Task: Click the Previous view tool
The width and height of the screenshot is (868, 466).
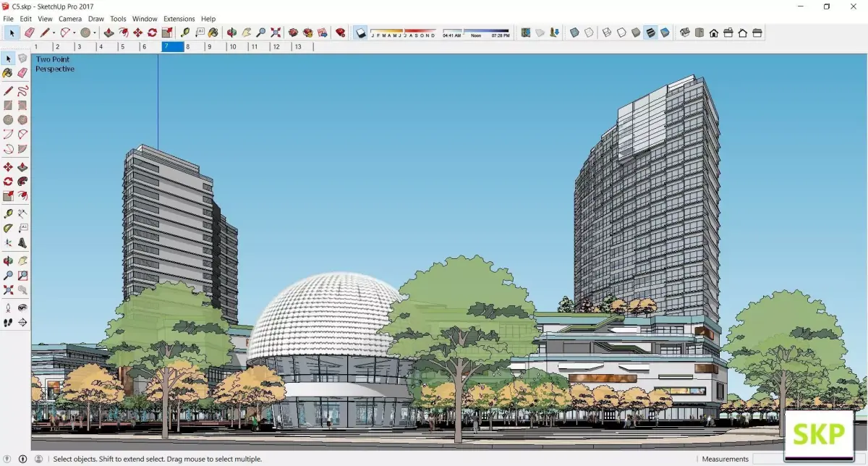Action: coord(22,289)
